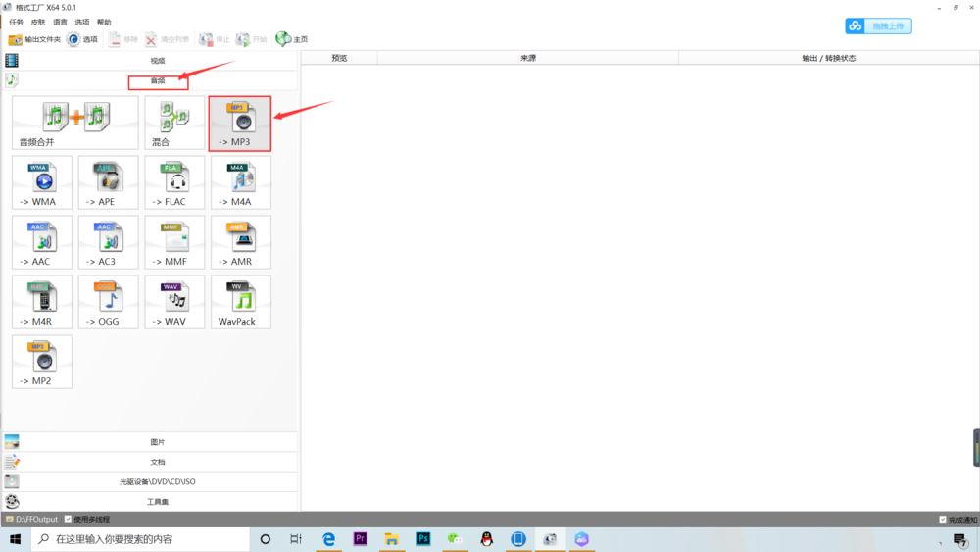Toggle the 完成通知 completion notice checkbox
The width and height of the screenshot is (980, 552).
(943, 520)
